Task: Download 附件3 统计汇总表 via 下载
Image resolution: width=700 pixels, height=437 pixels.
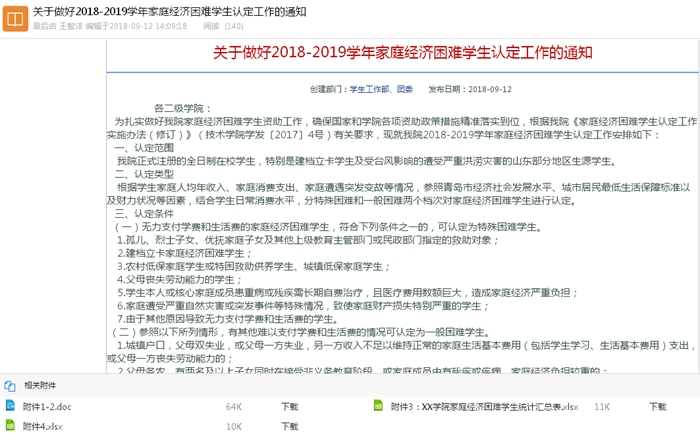Action: coord(658,407)
